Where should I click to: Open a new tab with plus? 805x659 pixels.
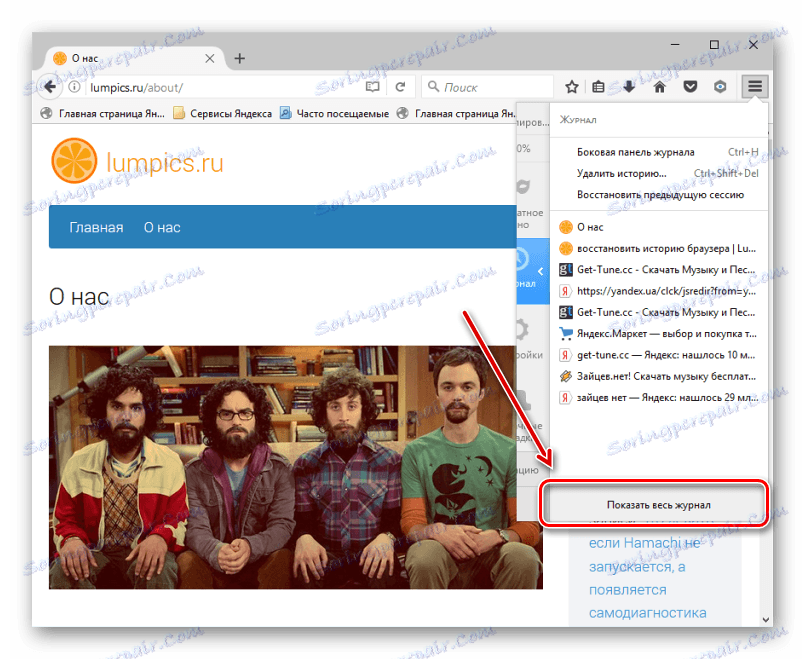coord(239,59)
